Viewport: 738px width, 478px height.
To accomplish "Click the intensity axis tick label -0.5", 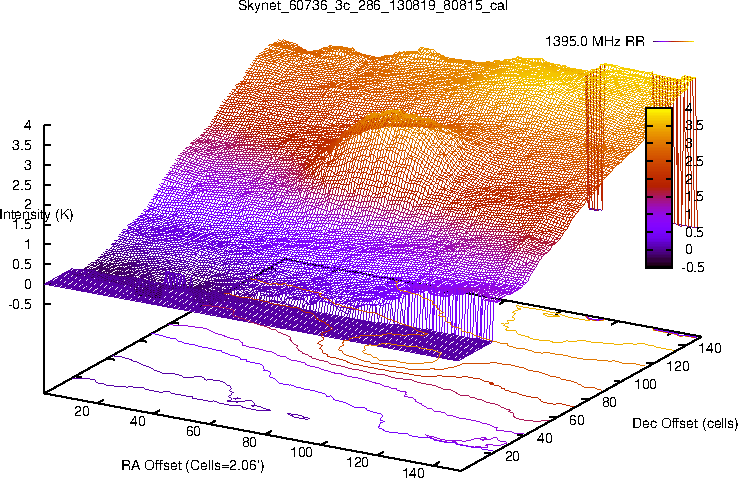I will point(20,304).
